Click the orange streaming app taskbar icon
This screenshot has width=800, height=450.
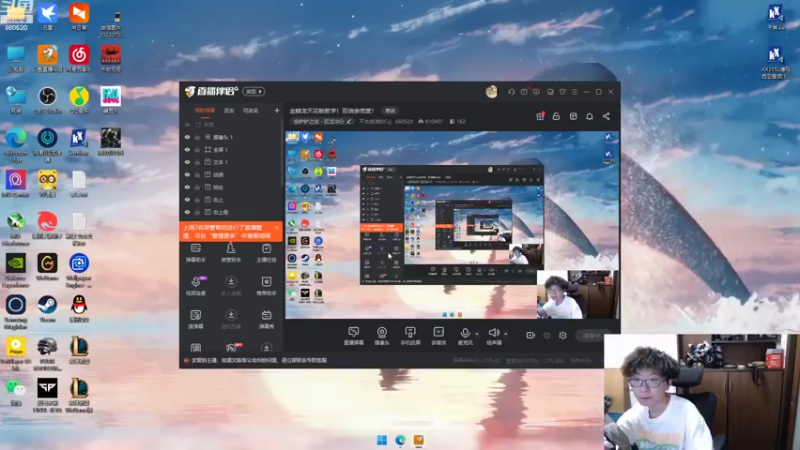pyautogui.click(x=418, y=440)
